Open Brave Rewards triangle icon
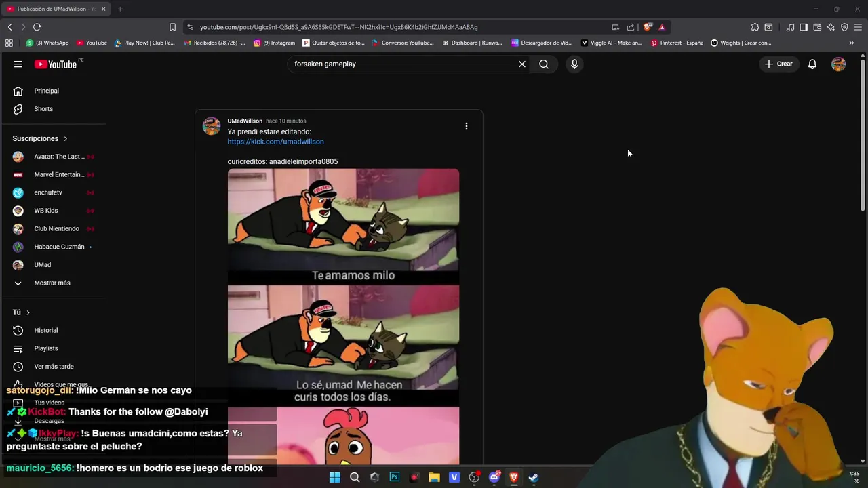 [x=662, y=27]
